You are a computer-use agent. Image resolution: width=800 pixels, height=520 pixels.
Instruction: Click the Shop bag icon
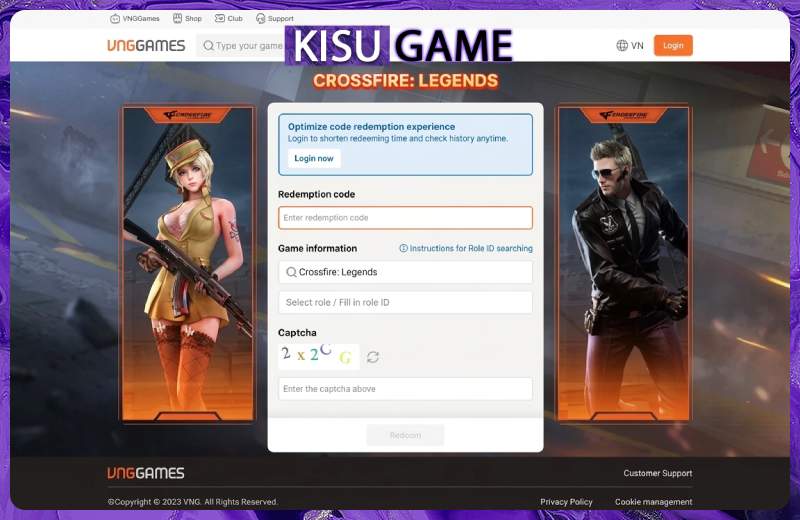(177, 18)
